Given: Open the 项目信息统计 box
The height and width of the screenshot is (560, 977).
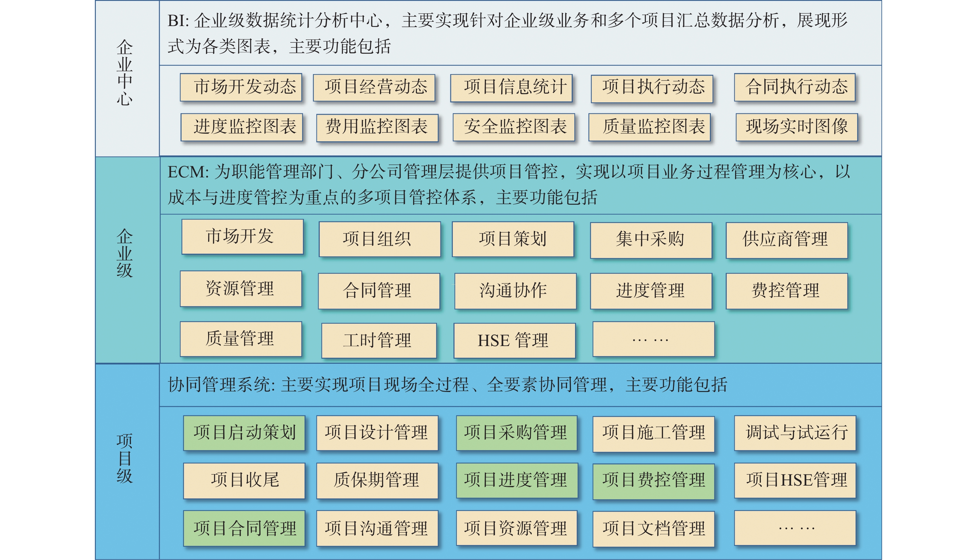Looking at the screenshot, I should (x=511, y=88).
